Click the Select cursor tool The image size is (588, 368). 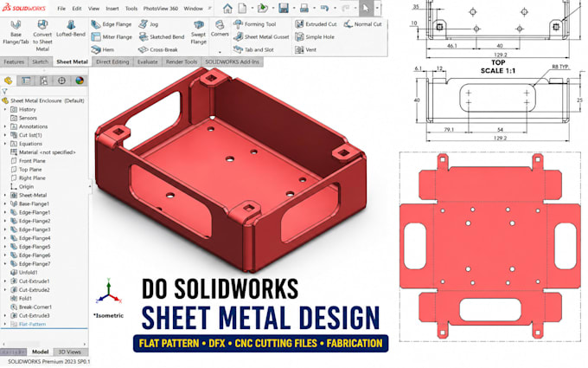(x=366, y=9)
